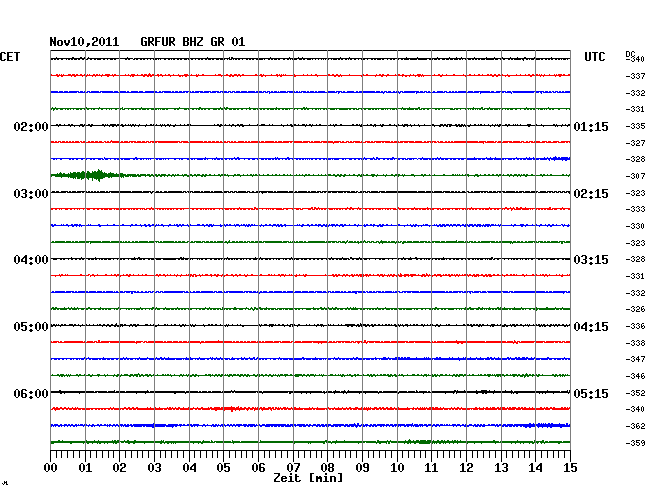Select DC offset value -307
650x494 pixels.
coord(635,176)
